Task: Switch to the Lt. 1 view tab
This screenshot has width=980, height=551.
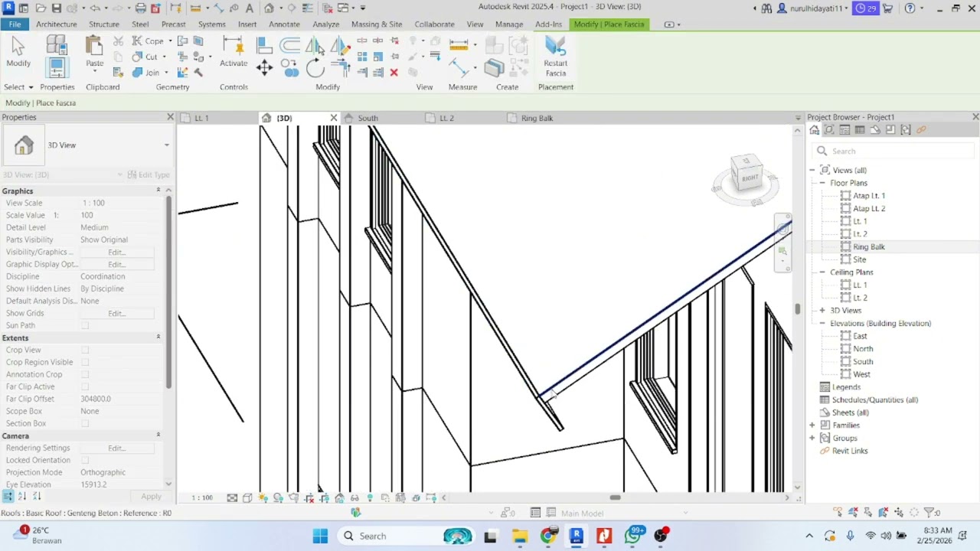Action: [x=201, y=118]
